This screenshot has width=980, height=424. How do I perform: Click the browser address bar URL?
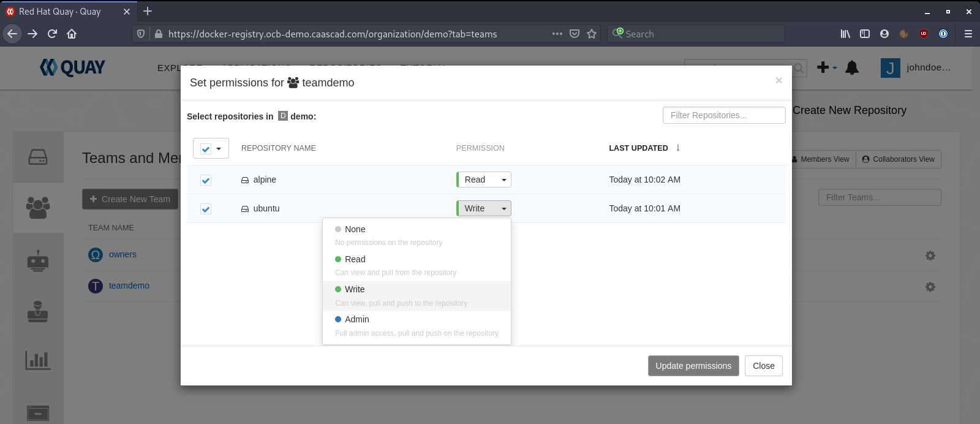click(333, 34)
